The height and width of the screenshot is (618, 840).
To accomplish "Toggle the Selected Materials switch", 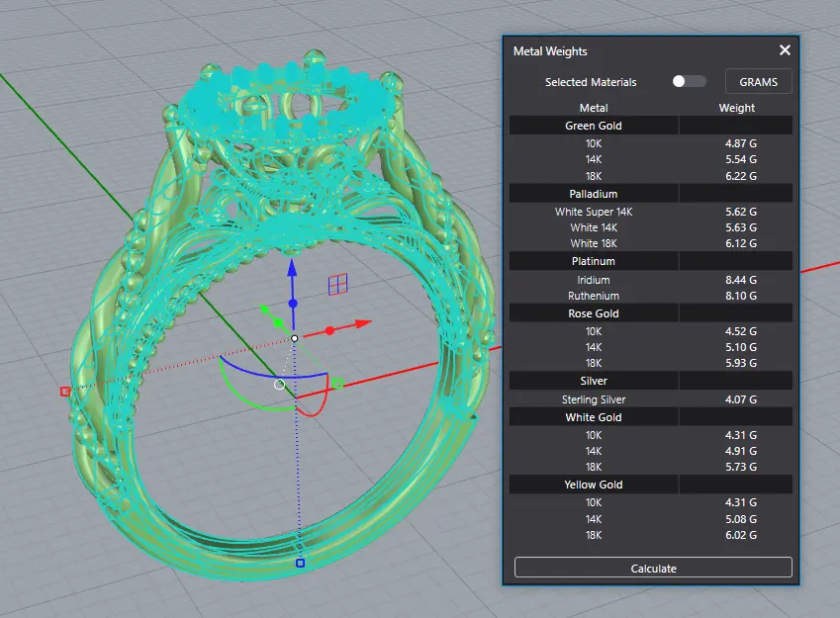I will (689, 81).
